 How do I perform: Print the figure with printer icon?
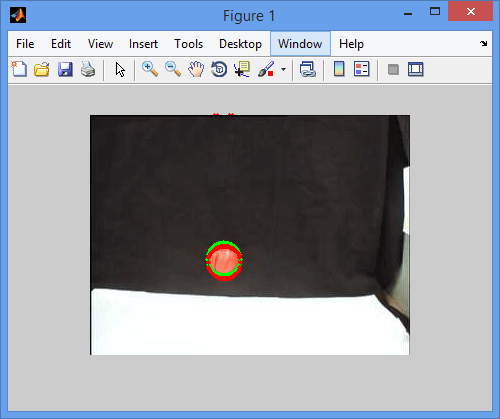(88, 69)
